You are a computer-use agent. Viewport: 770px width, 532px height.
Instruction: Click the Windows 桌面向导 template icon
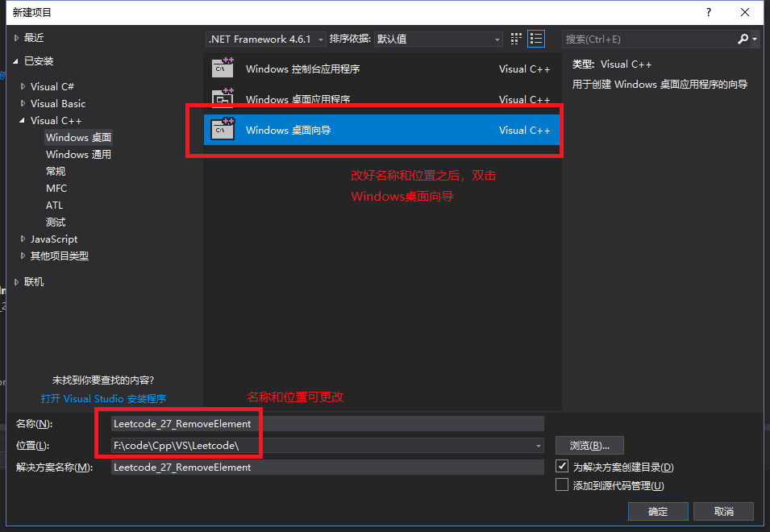pyautogui.click(x=223, y=130)
